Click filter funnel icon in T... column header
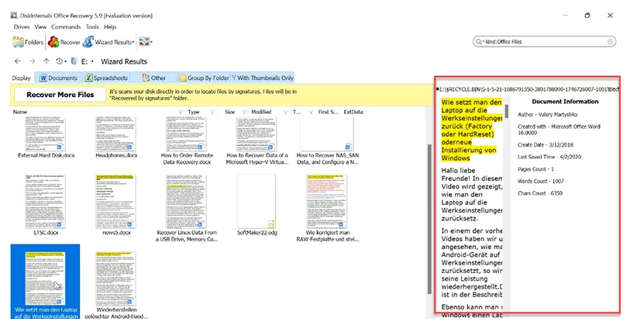 click(311, 112)
